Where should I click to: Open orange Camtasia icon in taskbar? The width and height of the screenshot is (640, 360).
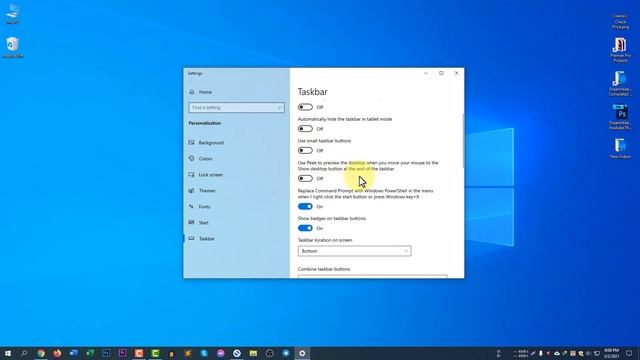click(x=139, y=353)
